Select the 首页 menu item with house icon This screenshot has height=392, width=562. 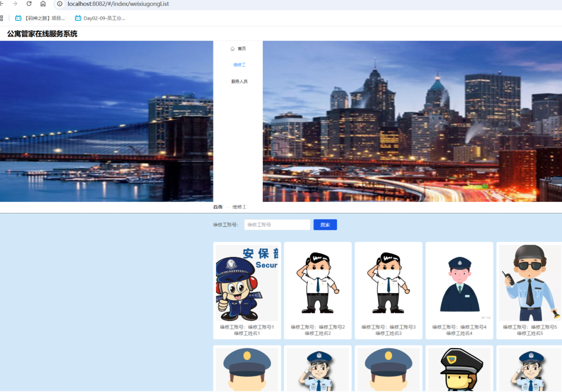[238, 49]
